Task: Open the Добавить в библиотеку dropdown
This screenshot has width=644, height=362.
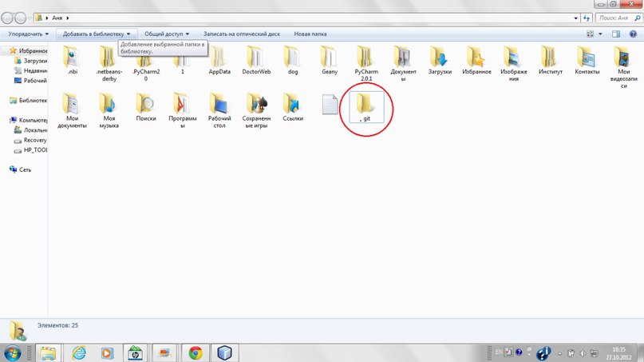Action: point(97,34)
